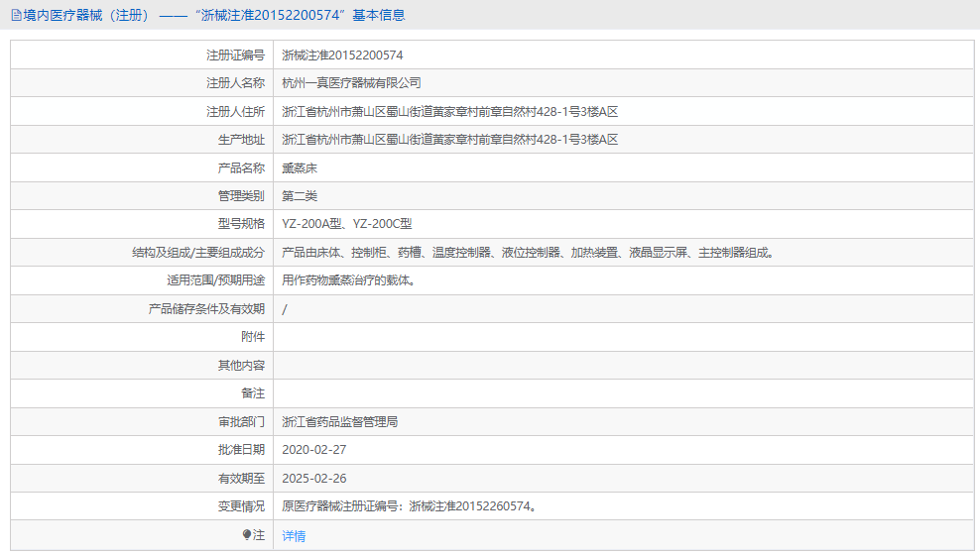Click the 产品储存条件及有效期 label
Screen dimensions: 980x555
point(206,309)
